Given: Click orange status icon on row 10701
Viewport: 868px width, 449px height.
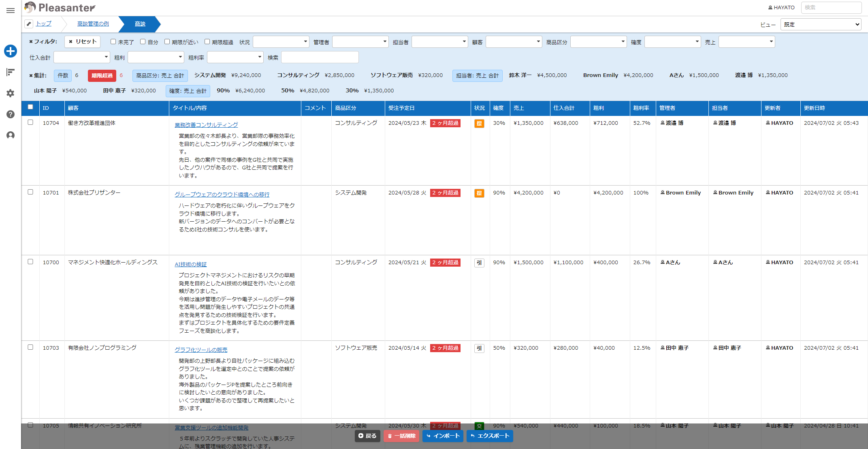Looking at the screenshot, I should [479, 193].
